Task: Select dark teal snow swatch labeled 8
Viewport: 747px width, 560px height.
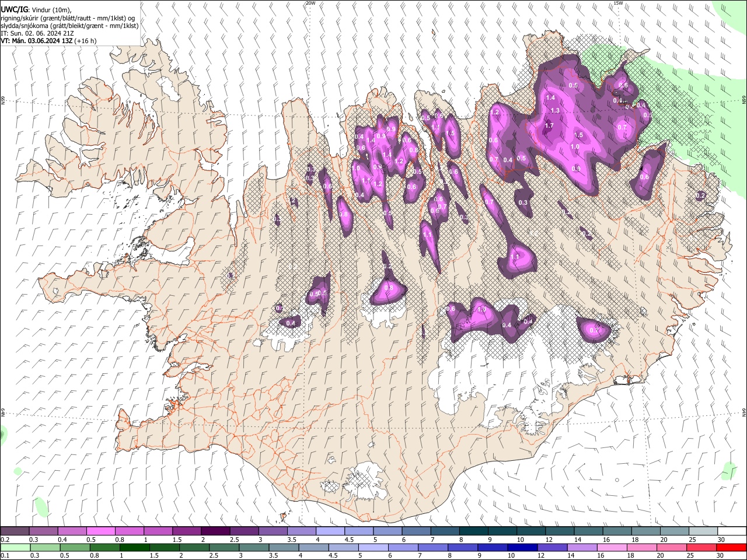Action: click(474, 531)
